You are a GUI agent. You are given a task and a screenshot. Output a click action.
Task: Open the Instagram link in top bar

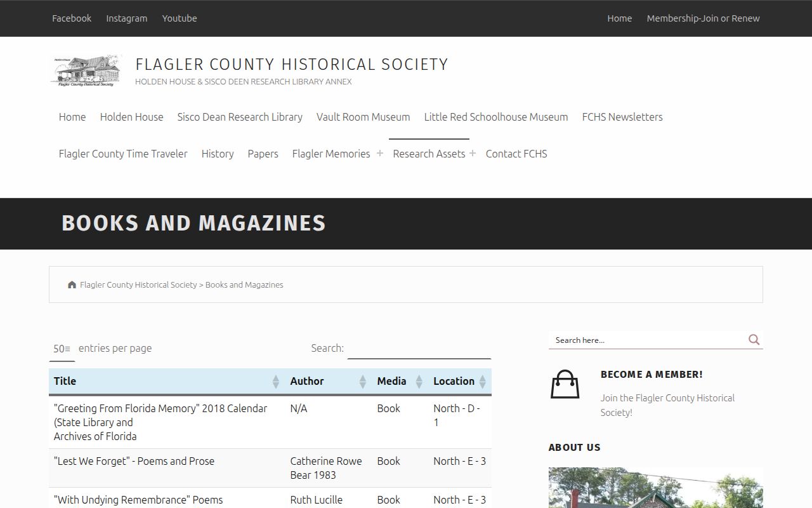[x=127, y=18]
